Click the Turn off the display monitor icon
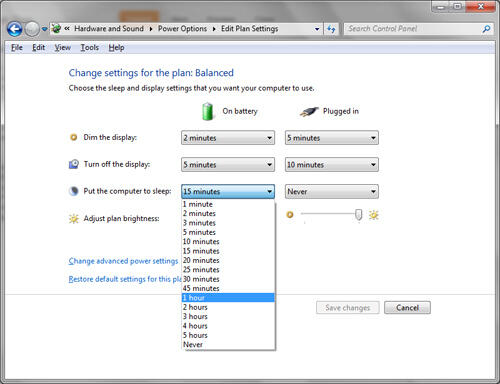 [74, 164]
